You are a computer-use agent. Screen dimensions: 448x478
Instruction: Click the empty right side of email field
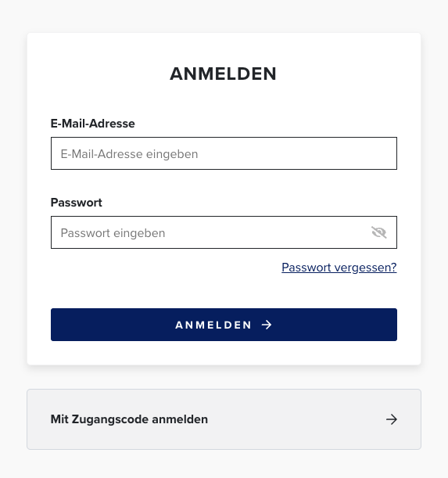[305, 153]
